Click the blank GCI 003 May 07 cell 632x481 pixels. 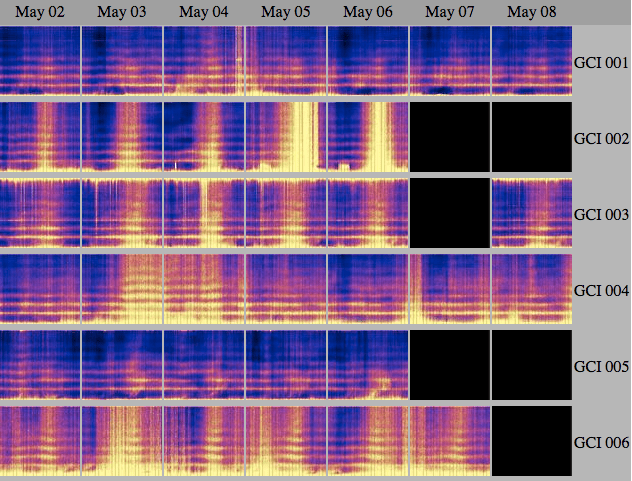click(x=449, y=213)
